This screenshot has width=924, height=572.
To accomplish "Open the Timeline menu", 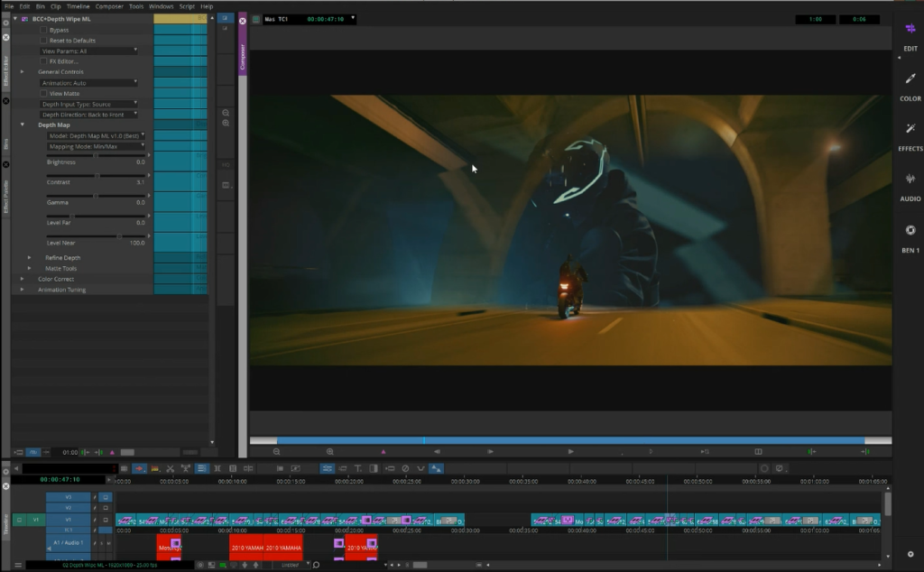I will [x=78, y=6].
